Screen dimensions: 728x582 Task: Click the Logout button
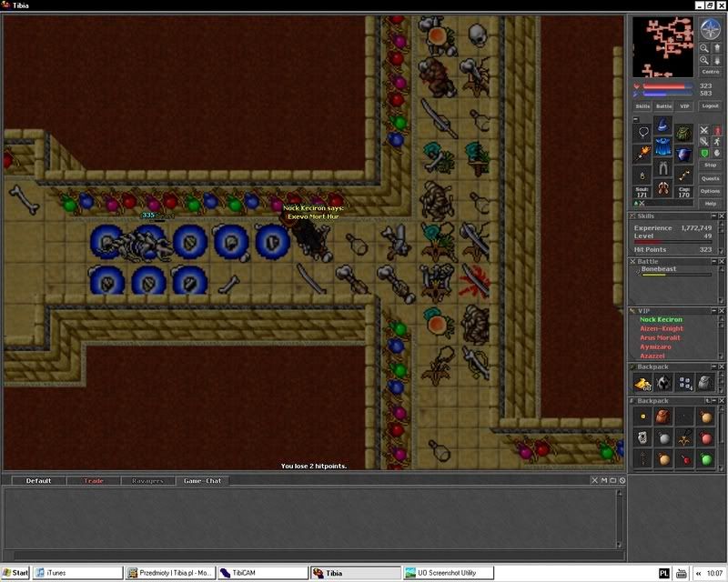(711, 106)
